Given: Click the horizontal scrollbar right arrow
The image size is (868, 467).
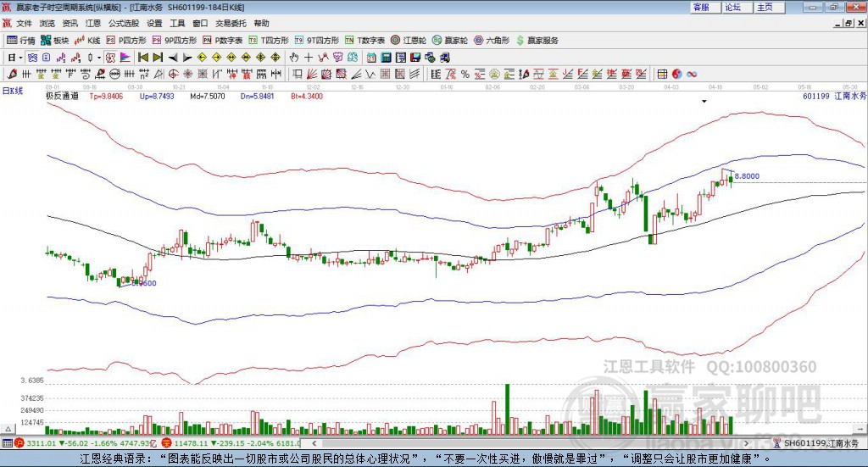Looking at the screenshot, I should tap(746, 443).
